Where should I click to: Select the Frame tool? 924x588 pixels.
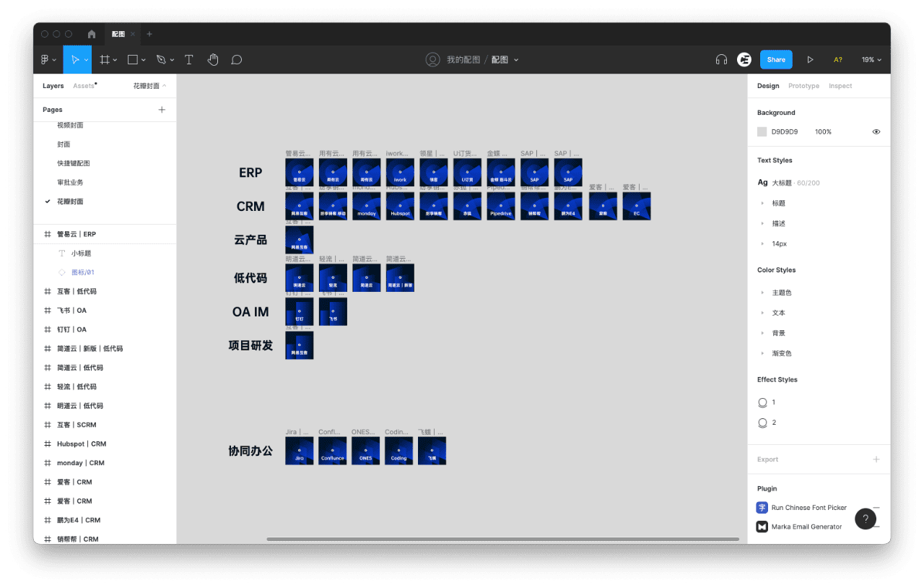pos(105,60)
